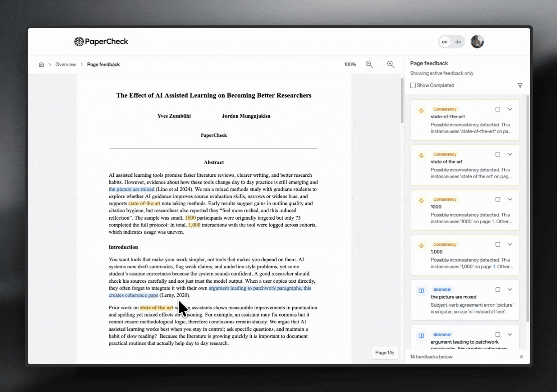
Task: Open page 1 link in '1,000' card
Action: (x=494, y=266)
